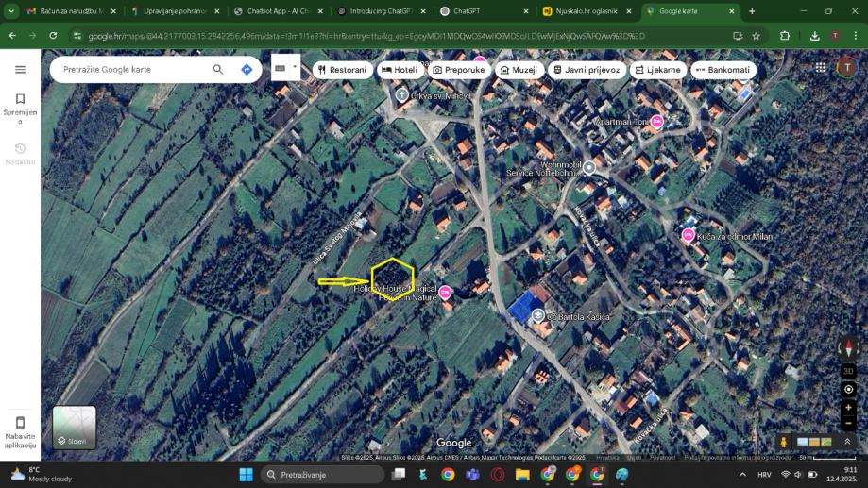Open the Chrome three-dot menu

(x=856, y=36)
